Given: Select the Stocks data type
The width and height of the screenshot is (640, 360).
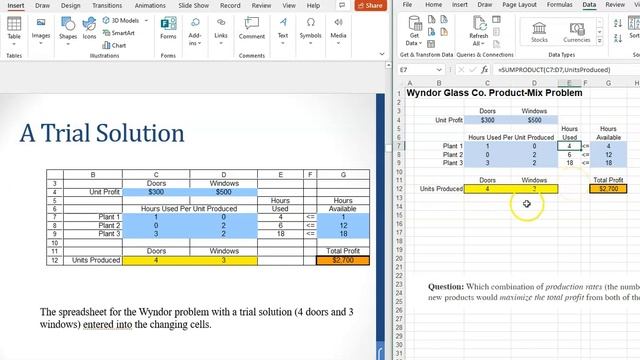Looking at the screenshot, I should pyautogui.click(x=539, y=32).
